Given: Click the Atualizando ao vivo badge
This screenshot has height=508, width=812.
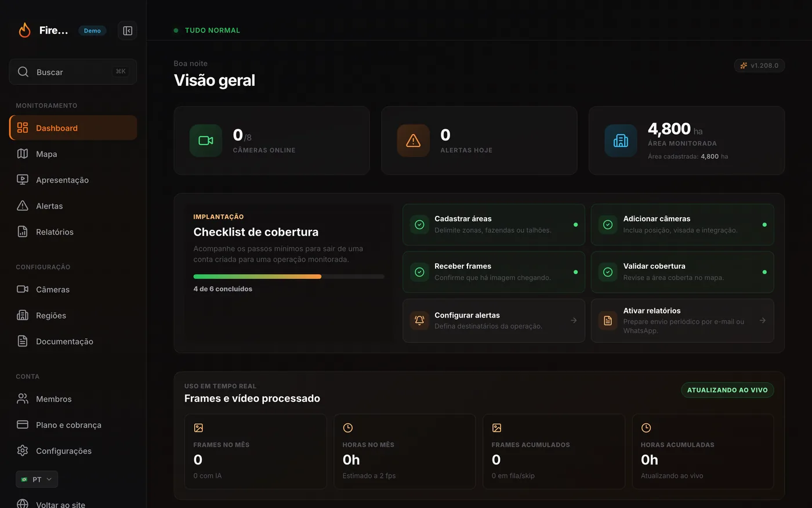Looking at the screenshot, I should [x=727, y=390].
